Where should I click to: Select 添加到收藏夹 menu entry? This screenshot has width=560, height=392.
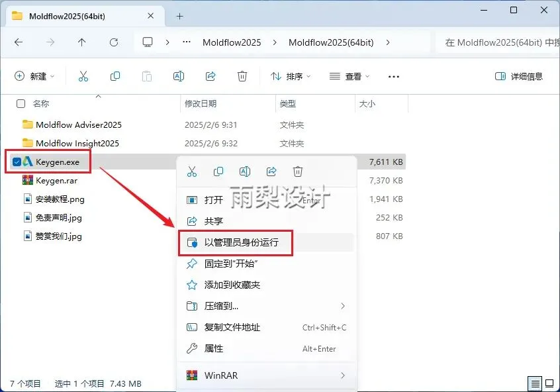(266, 285)
